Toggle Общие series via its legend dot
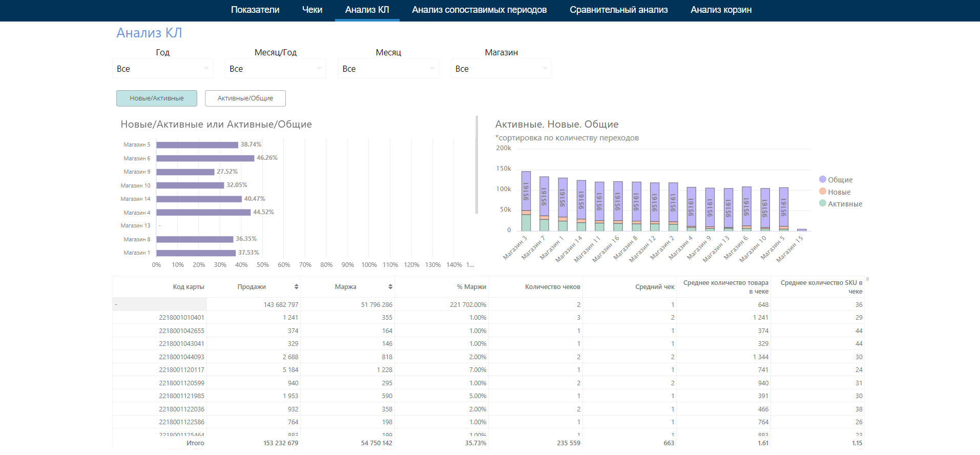 click(x=823, y=179)
